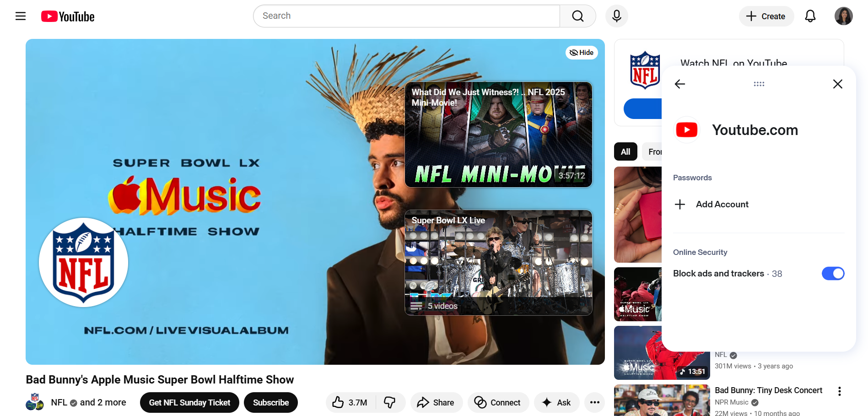Click the search magnifier icon
868x416 pixels.
577,16
